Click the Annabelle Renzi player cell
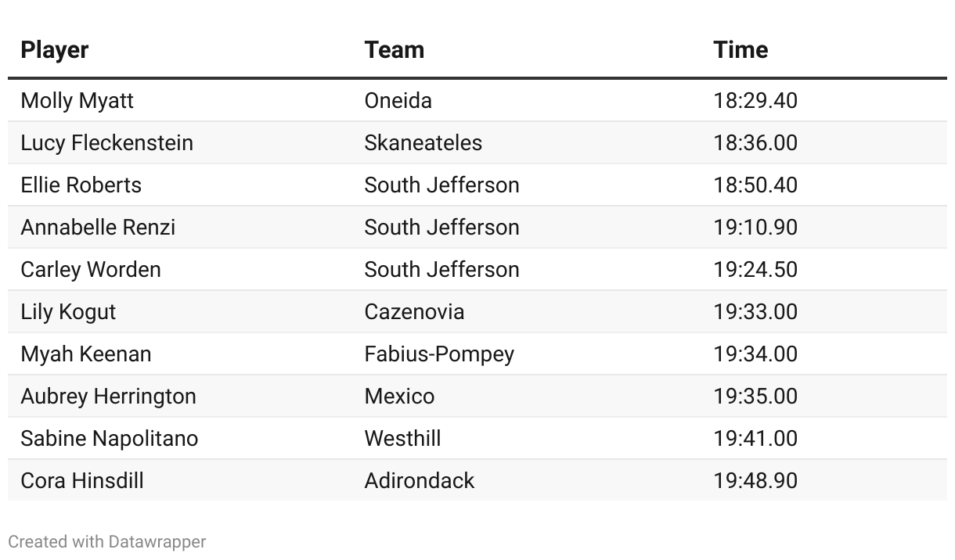This screenshot has width=955, height=560. 99,228
